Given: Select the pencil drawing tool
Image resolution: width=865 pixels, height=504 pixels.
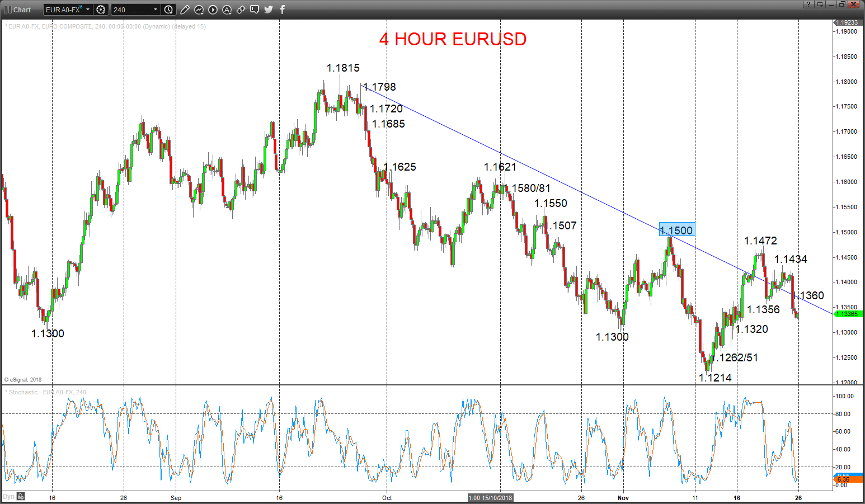Looking at the screenshot, I should 185,10.
